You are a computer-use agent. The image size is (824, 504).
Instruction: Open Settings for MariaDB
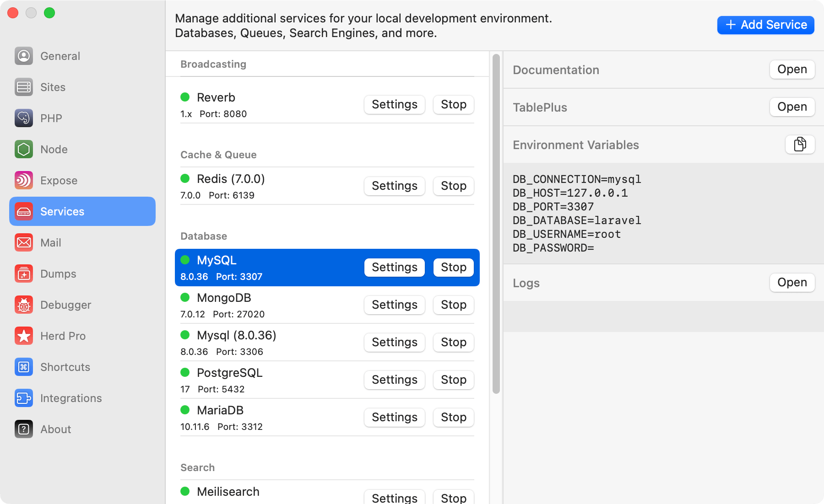coord(395,417)
